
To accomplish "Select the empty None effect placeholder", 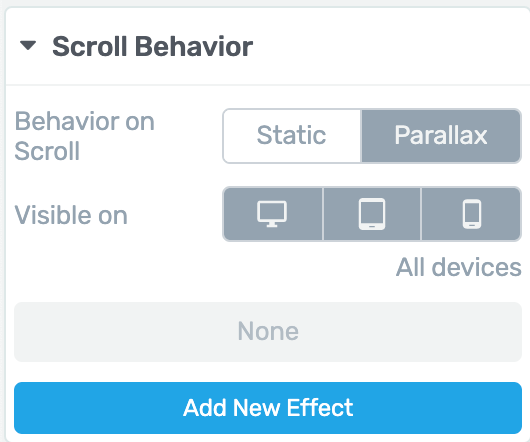I will [268, 332].
